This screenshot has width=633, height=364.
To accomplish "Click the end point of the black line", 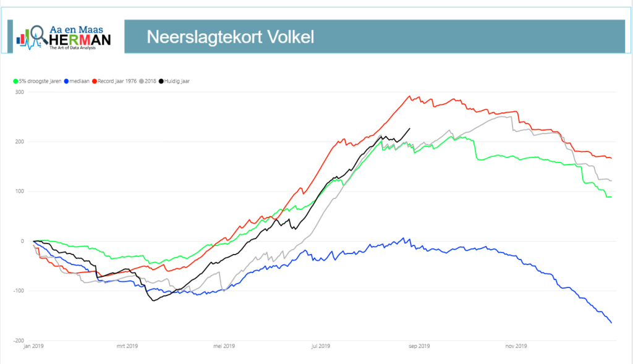I will coord(410,129).
